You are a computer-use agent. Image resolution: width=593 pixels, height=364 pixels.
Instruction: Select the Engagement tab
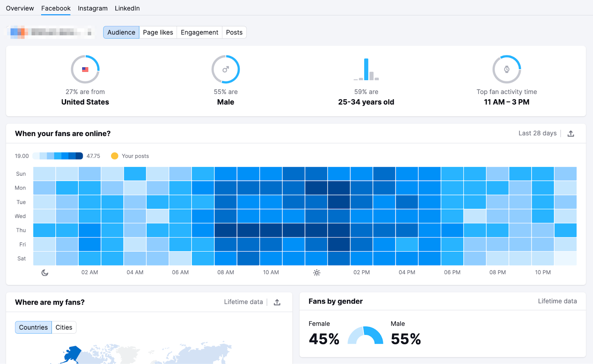point(199,32)
